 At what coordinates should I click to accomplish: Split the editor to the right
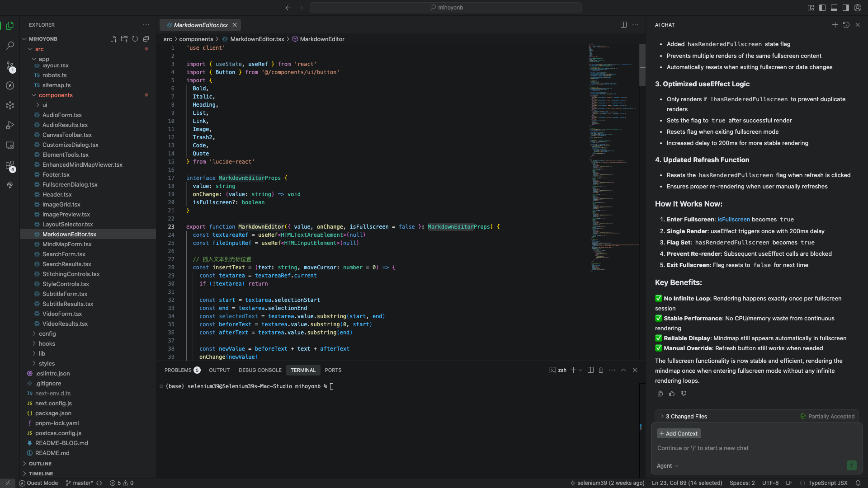coord(623,25)
